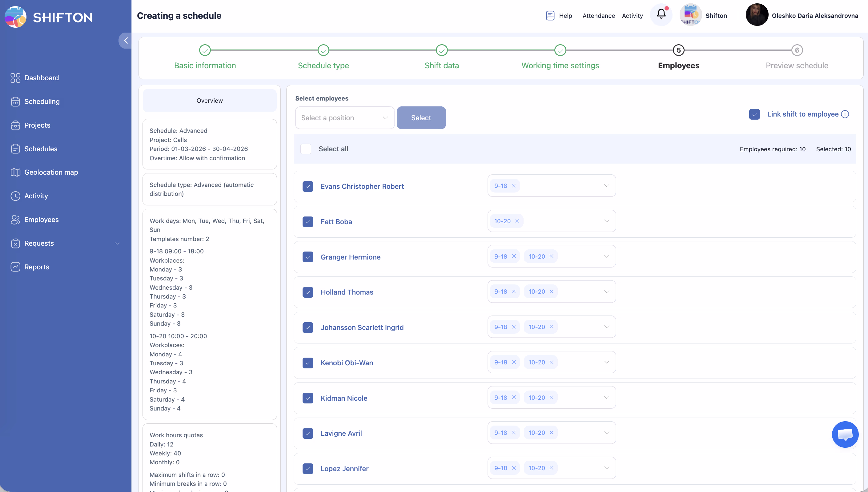Expand Holland Thomas shift dropdown arrow
The width and height of the screenshot is (868, 492).
(x=606, y=292)
